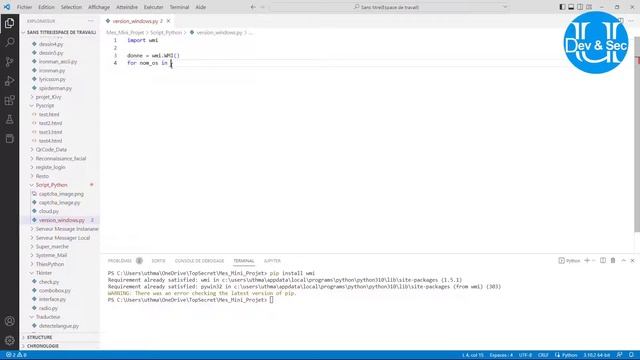This screenshot has width=640, height=360.
Task: Click the terminal input prompt line
Action: pyautogui.click(x=191, y=300)
